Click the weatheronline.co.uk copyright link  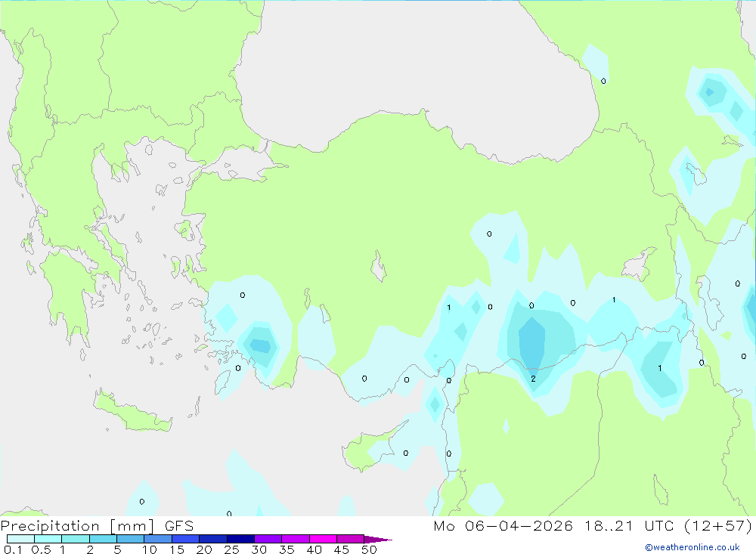pyautogui.click(x=692, y=547)
